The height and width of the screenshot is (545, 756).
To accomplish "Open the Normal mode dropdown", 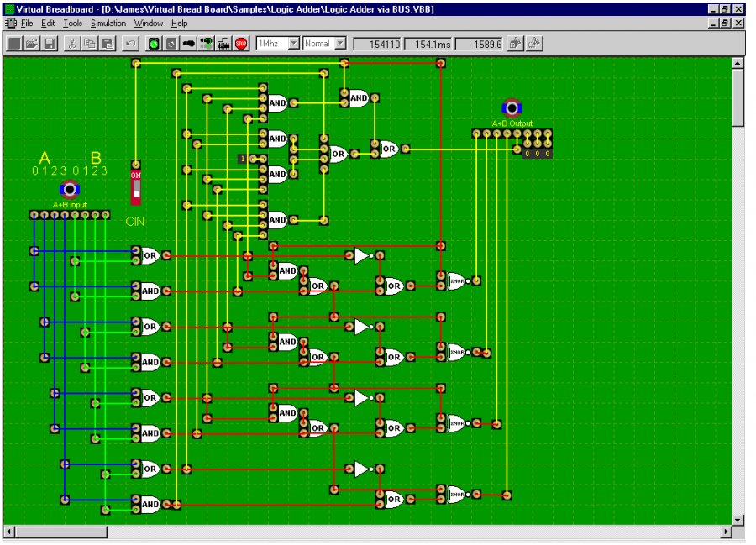I will [340, 44].
